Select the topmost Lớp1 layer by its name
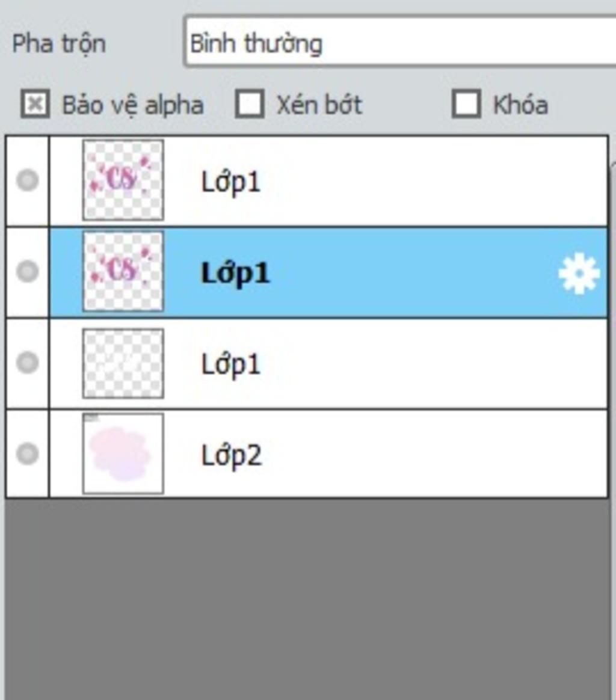Screen dimensions: 616x700 pos(230,182)
